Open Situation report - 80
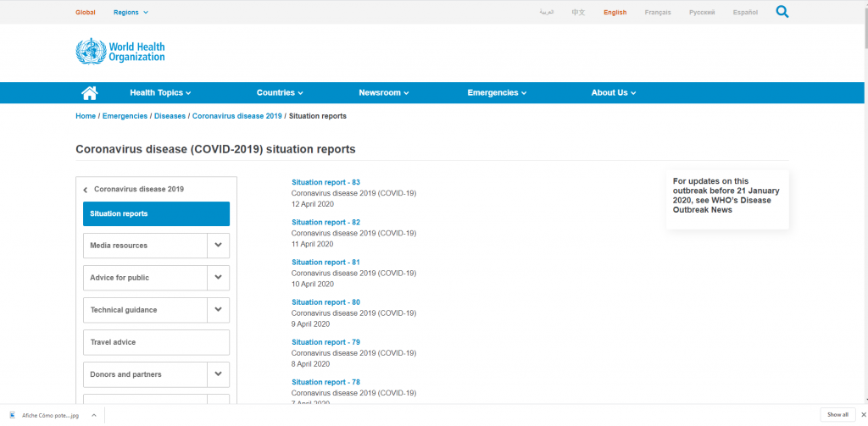 (326, 302)
